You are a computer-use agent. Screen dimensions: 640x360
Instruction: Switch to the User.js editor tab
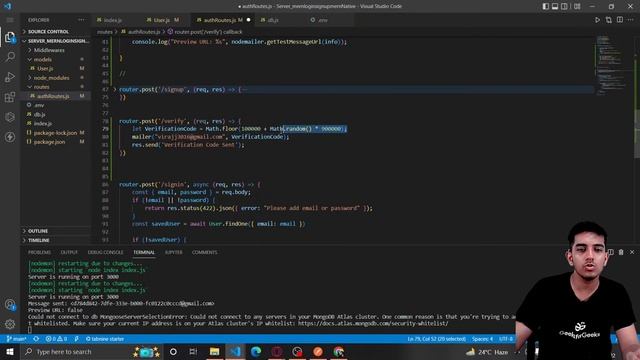coord(162,20)
